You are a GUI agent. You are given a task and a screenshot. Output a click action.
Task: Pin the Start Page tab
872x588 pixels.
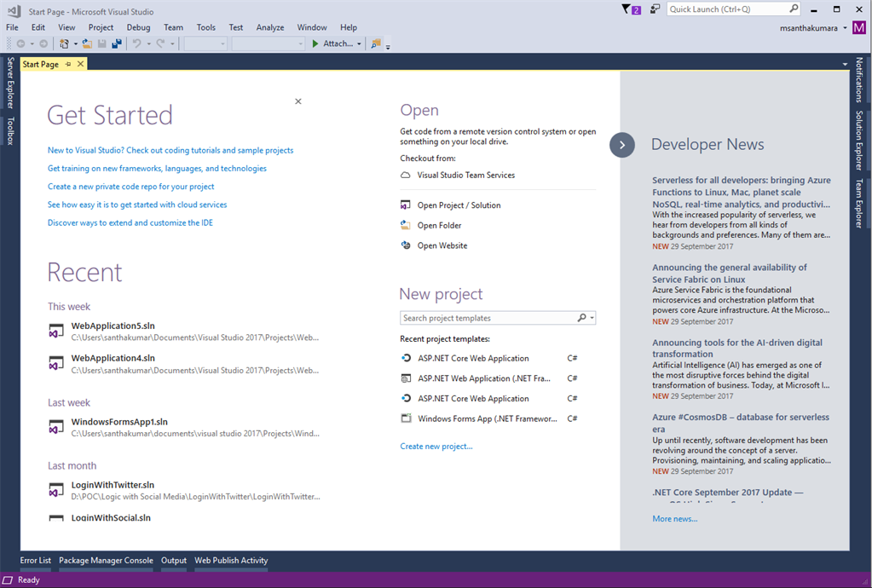pyautogui.click(x=68, y=64)
